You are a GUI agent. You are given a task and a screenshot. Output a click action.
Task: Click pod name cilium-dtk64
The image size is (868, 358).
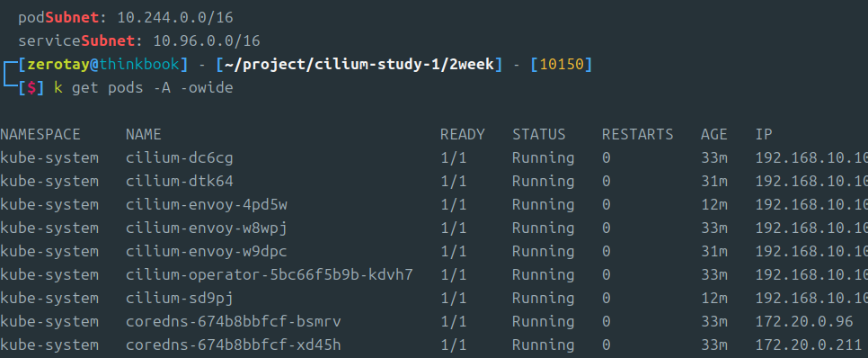point(180,181)
